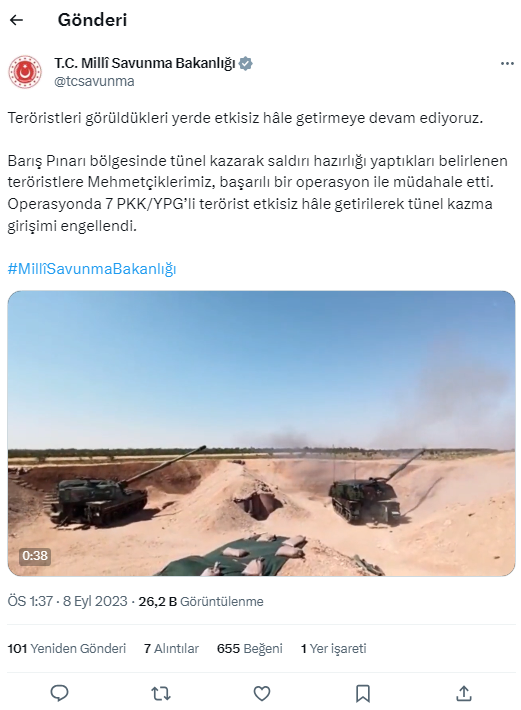This screenshot has width=521, height=710.
Task: Open the @tcsavunma handle
Action: tap(94, 81)
